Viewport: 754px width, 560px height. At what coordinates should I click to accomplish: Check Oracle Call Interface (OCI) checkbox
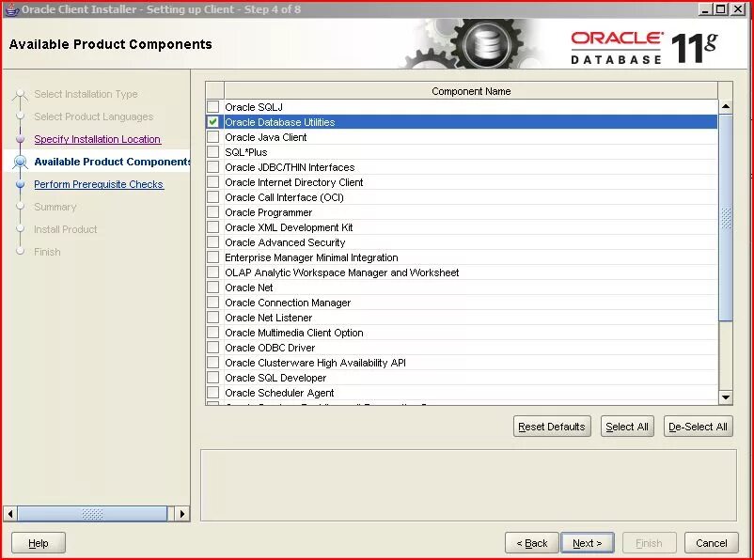[213, 197]
